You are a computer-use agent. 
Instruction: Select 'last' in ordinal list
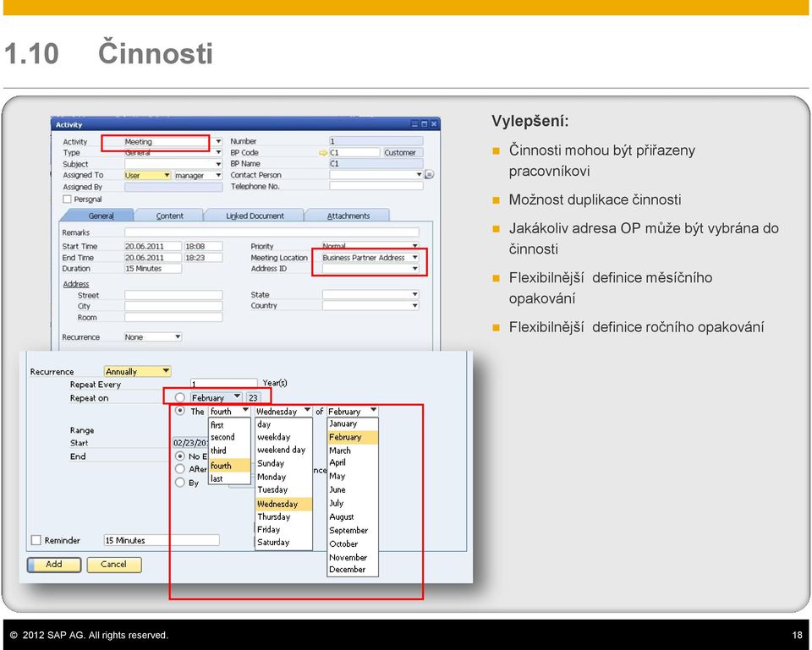(x=229, y=479)
